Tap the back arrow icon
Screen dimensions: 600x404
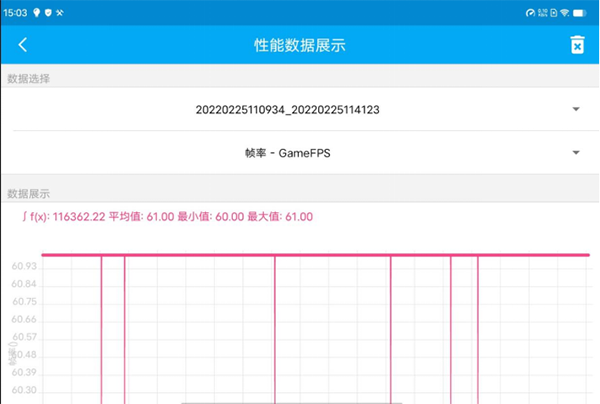coord(23,45)
